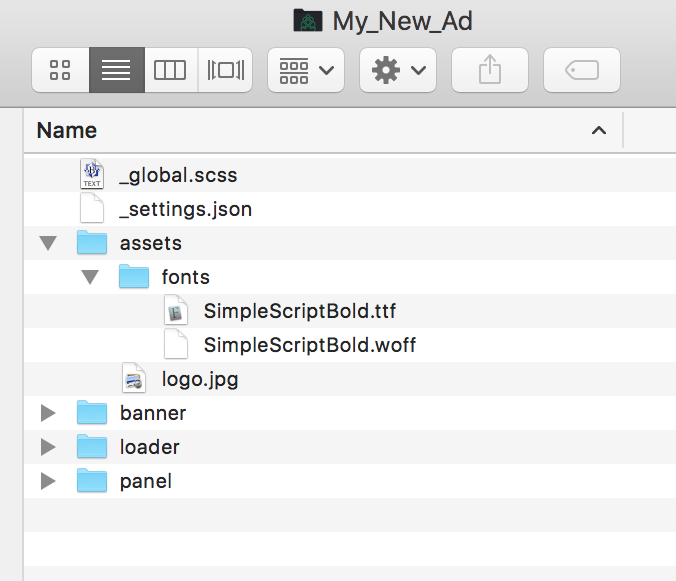Select the loader folder name

(150, 447)
